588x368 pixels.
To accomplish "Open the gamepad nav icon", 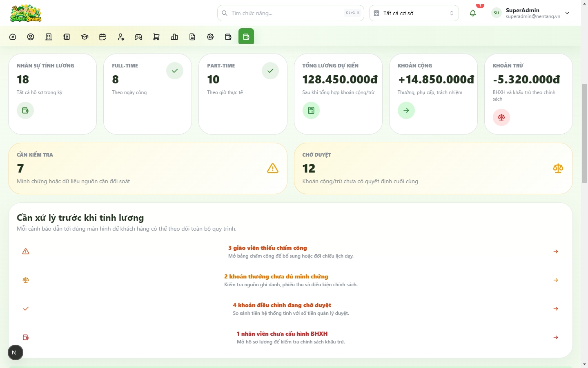I will pos(138,37).
